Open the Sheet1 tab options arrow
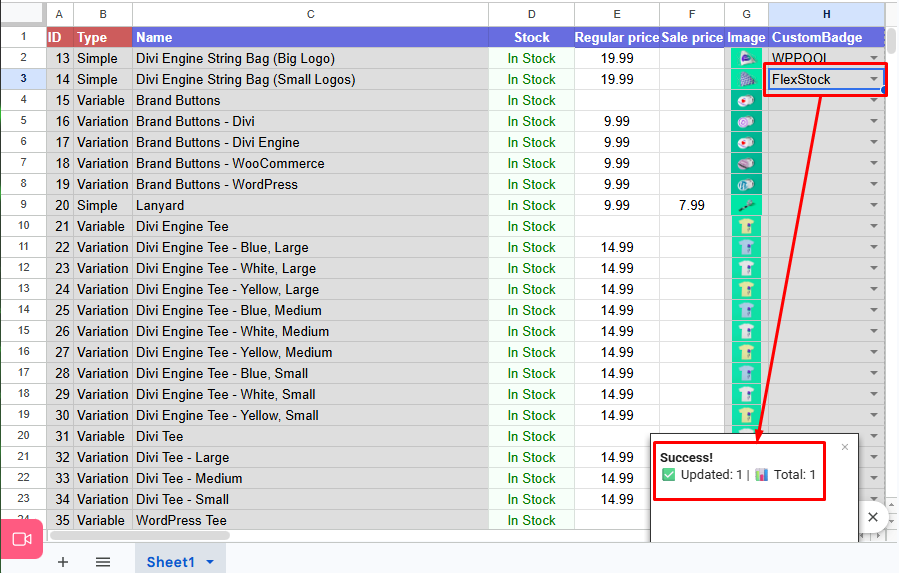The height and width of the screenshot is (573, 899). coord(210,562)
